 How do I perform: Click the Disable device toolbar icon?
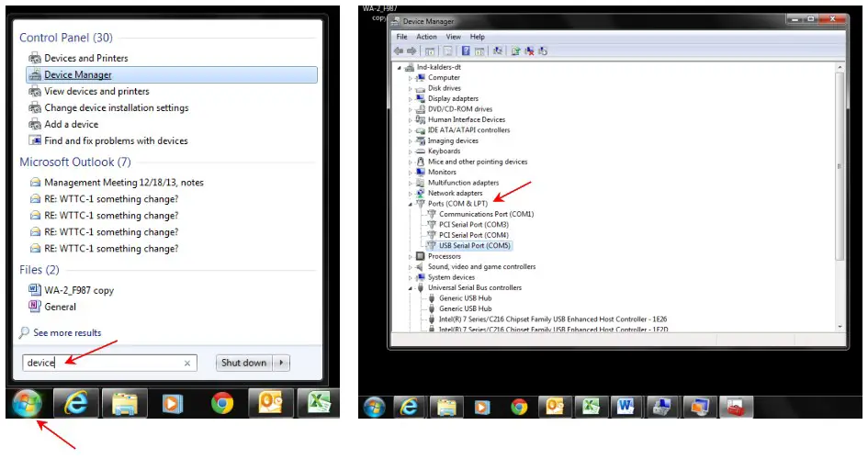coord(543,50)
